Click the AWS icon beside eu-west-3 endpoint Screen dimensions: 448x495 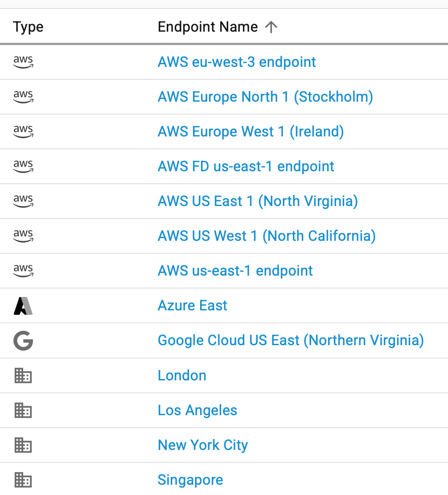tap(23, 62)
